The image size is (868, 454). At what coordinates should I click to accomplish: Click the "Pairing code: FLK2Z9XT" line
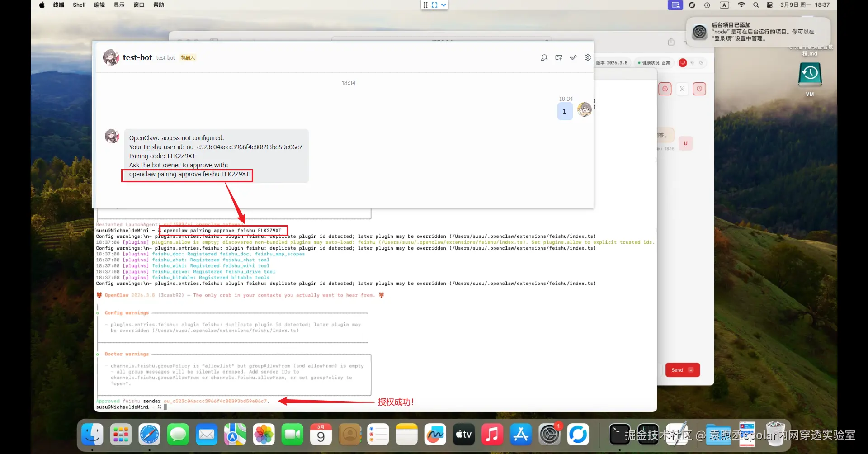162,156
